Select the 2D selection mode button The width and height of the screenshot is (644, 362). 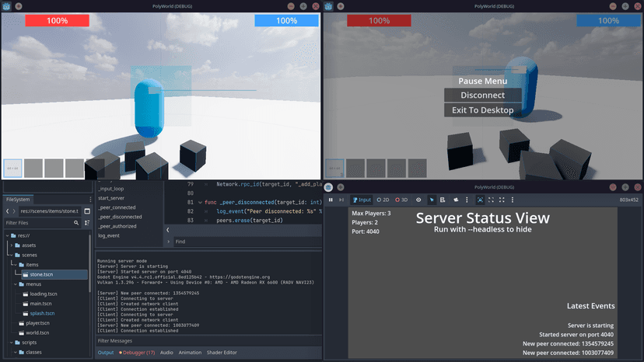tap(383, 200)
